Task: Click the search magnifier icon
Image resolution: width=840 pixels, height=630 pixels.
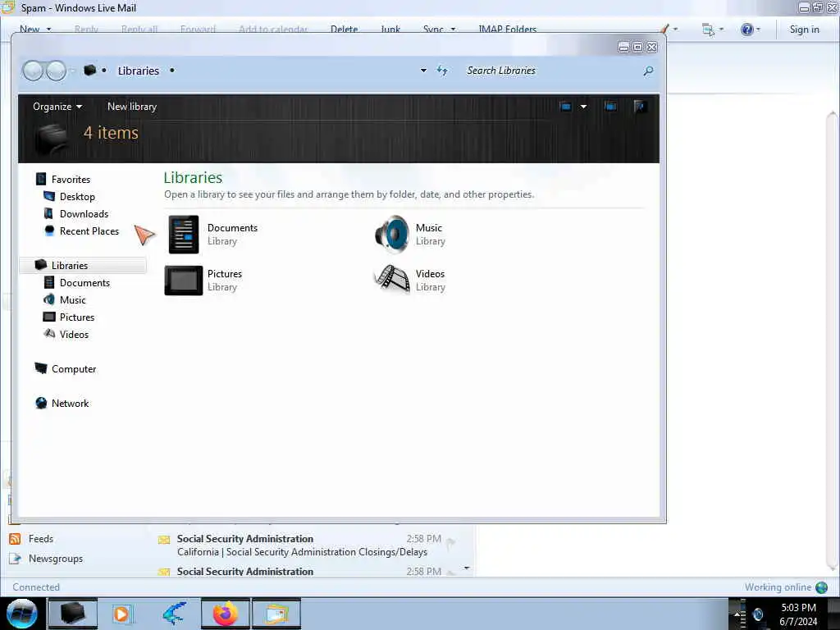Action: tap(648, 71)
